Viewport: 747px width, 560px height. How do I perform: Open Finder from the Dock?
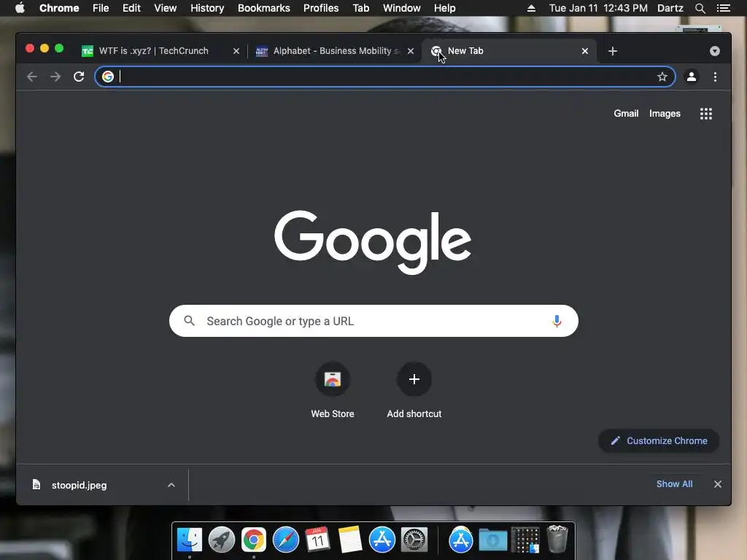(x=190, y=540)
